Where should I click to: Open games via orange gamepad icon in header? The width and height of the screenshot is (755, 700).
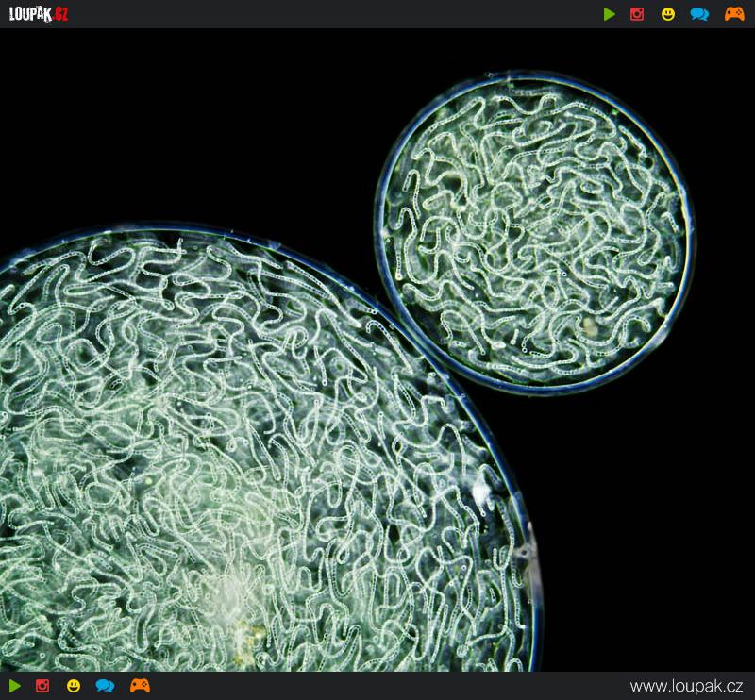tap(734, 14)
